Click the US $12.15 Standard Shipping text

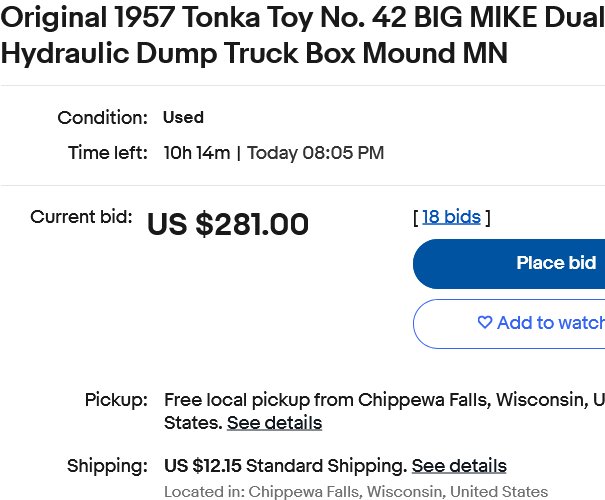click(x=286, y=466)
